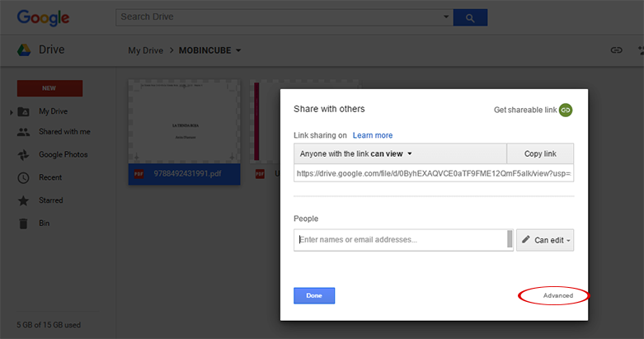Open search options dropdown arrow in Search Drive
This screenshot has width=644, height=339.
446,16
